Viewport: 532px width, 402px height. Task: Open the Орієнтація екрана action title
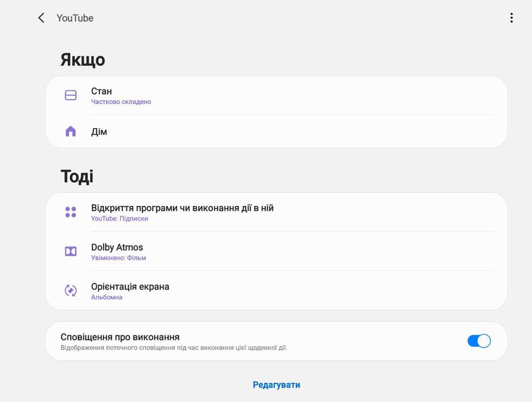(x=130, y=287)
